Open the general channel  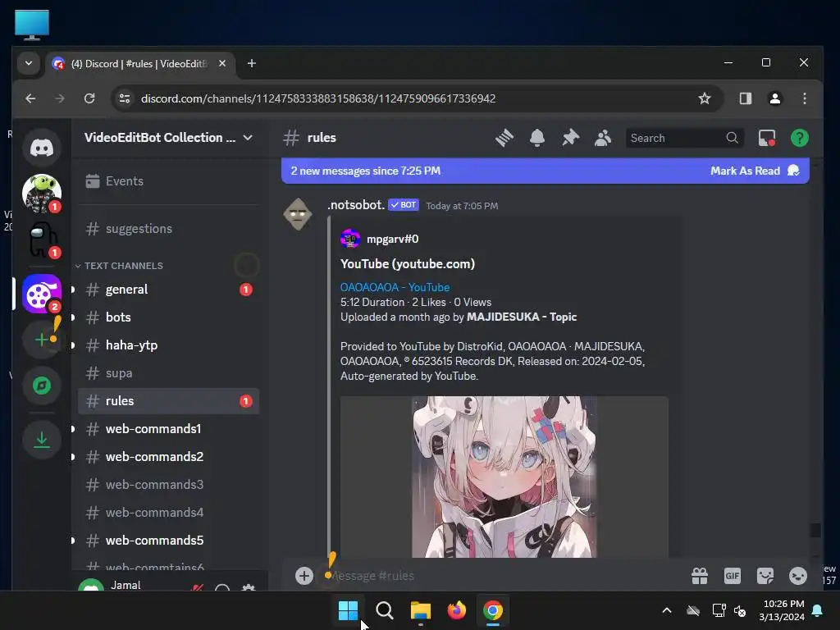[x=169, y=290]
